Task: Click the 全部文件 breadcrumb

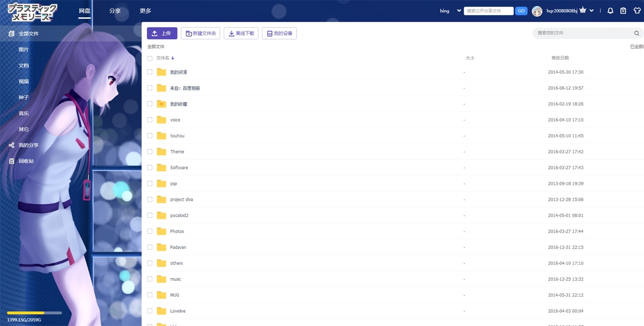Action: click(x=156, y=47)
